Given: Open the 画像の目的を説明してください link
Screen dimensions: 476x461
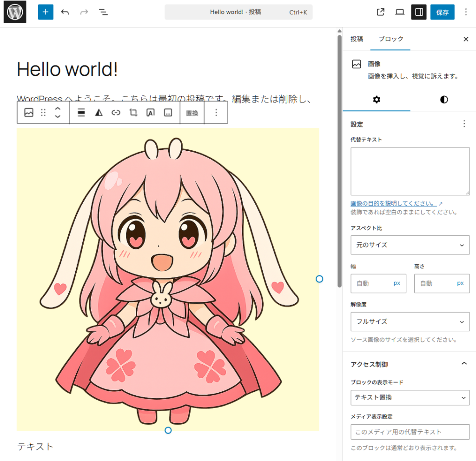Looking at the screenshot, I should 393,204.
